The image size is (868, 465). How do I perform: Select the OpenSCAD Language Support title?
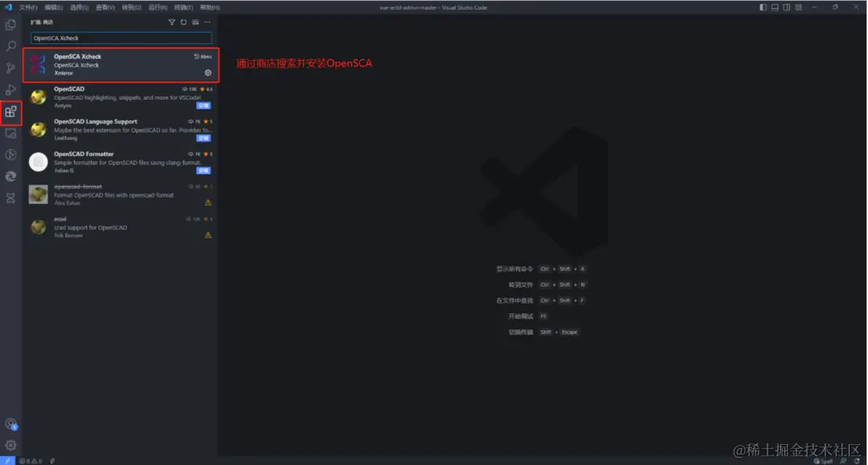[x=95, y=121]
